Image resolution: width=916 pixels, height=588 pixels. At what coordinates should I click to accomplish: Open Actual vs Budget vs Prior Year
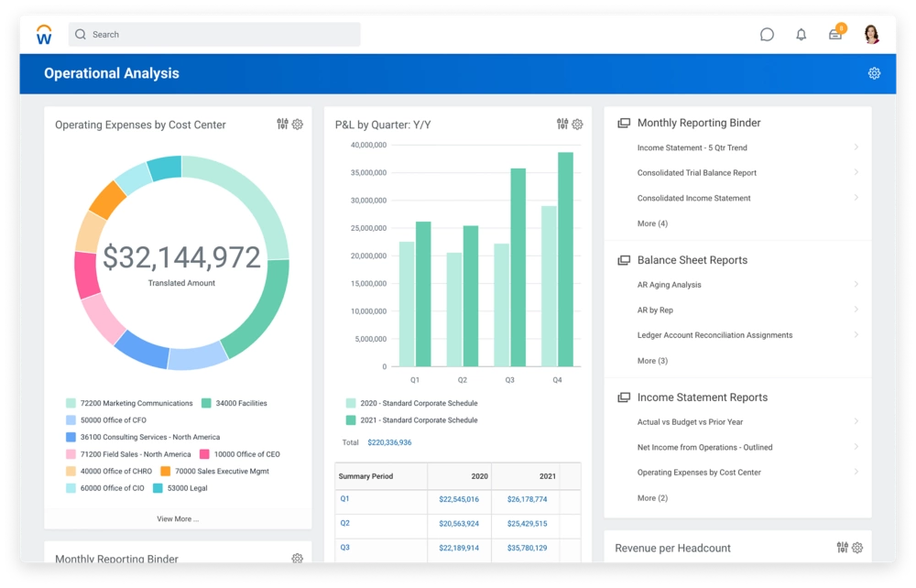690,422
